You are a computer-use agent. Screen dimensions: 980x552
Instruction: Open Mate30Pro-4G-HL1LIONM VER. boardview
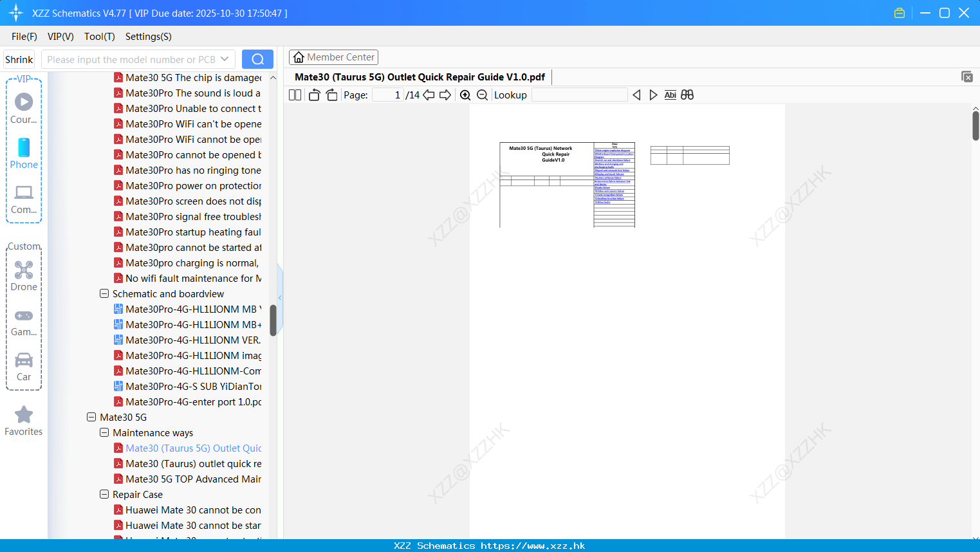click(x=188, y=340)
